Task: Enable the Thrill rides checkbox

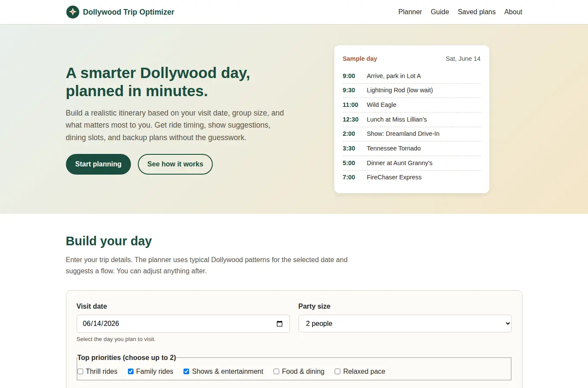Action: click(x=80, y=372)
